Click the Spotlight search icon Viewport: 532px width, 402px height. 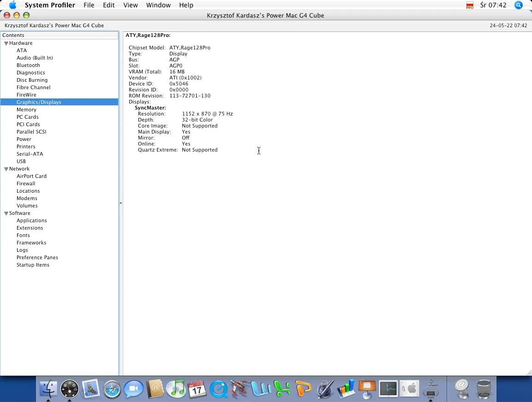point(519,5)
